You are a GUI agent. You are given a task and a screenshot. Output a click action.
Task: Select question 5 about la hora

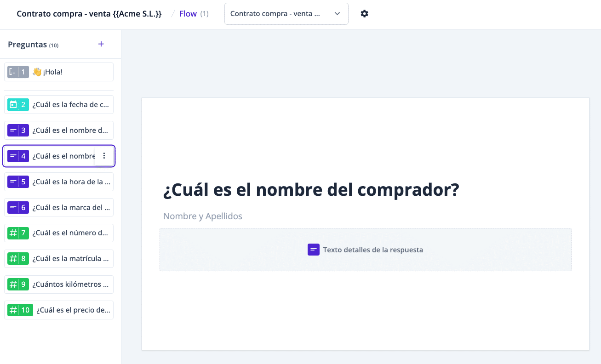(x=71, y=182)
